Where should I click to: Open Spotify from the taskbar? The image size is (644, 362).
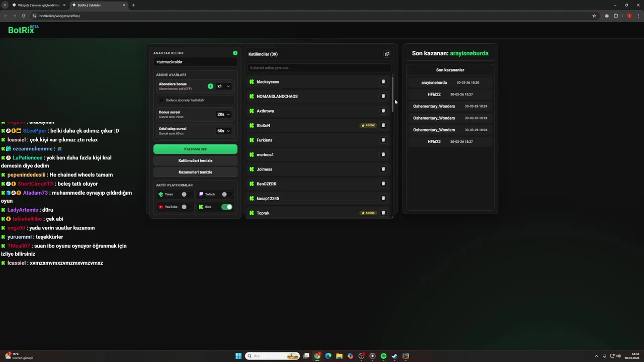pos(383,356)
